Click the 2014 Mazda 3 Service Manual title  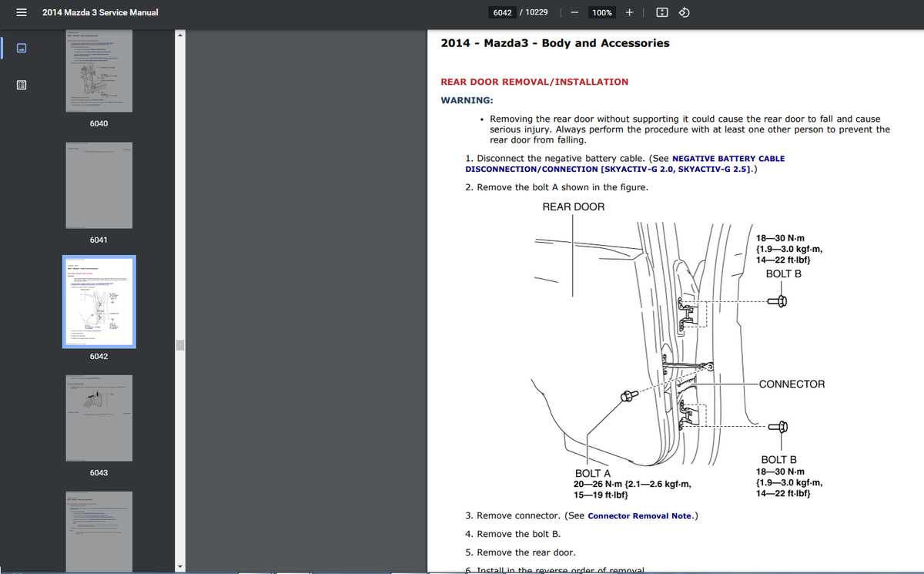tap(100, 12)
